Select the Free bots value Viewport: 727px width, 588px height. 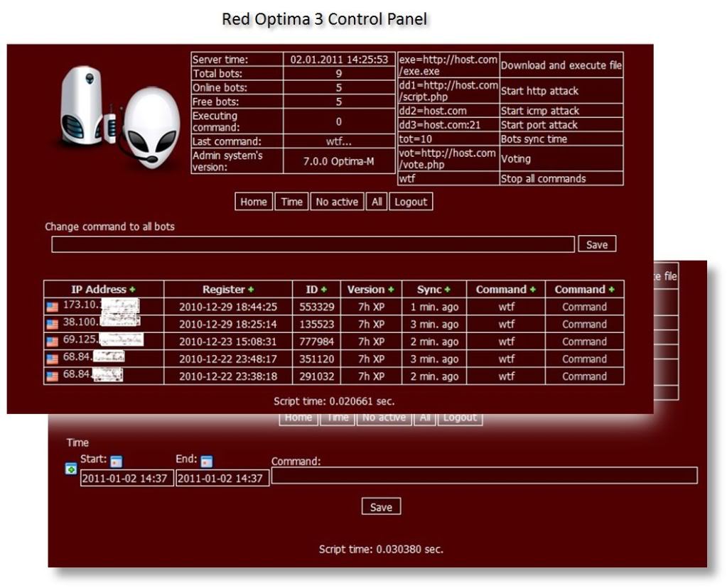click(x=339, y=102)
